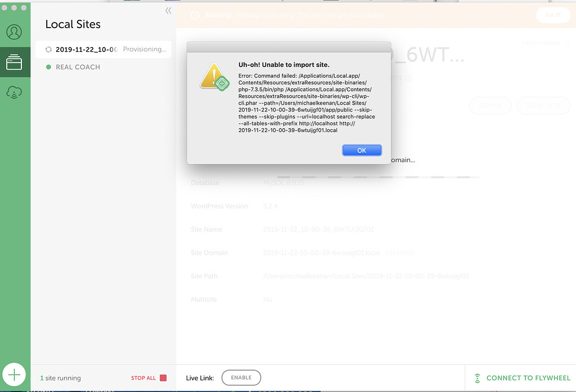Open the cloud Connect icon in sidebar
Screen dimensions: 576x392
14,92
